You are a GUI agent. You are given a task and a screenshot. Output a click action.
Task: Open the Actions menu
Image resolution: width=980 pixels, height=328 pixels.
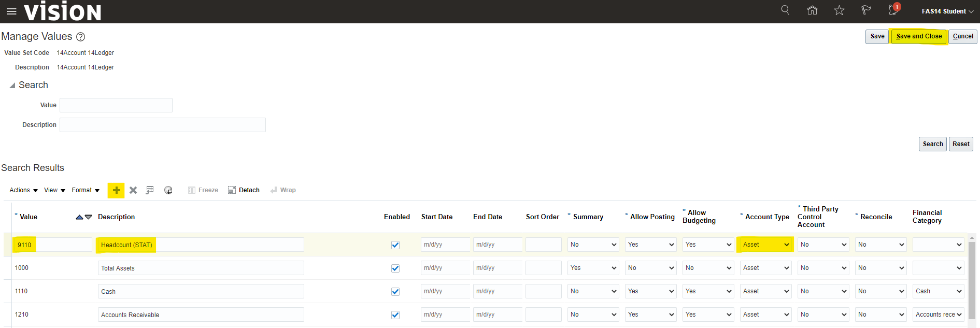point(23,190)
